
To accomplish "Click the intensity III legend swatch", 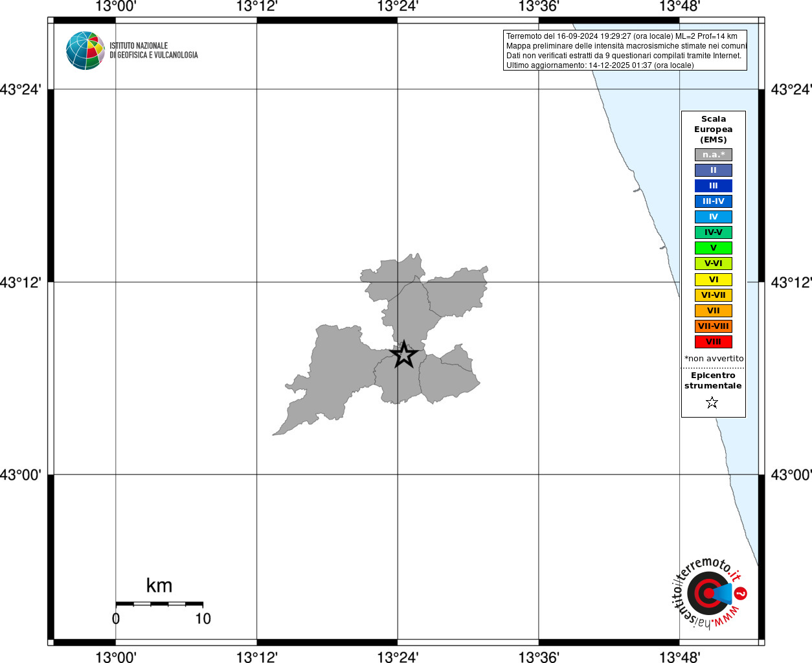I will [x=714, y=186].
